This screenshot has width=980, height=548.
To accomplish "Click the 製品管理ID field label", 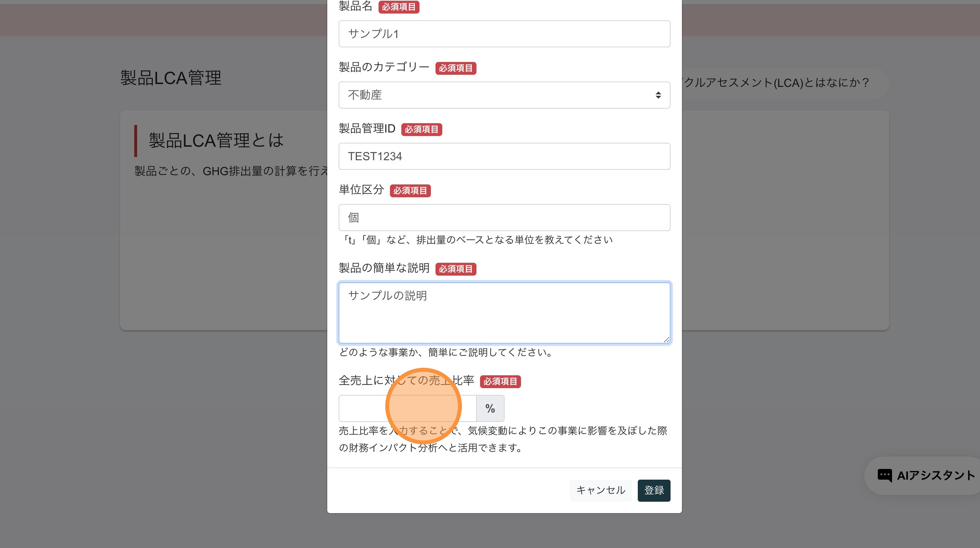I will pyautogui.click(x=367, y=129).
